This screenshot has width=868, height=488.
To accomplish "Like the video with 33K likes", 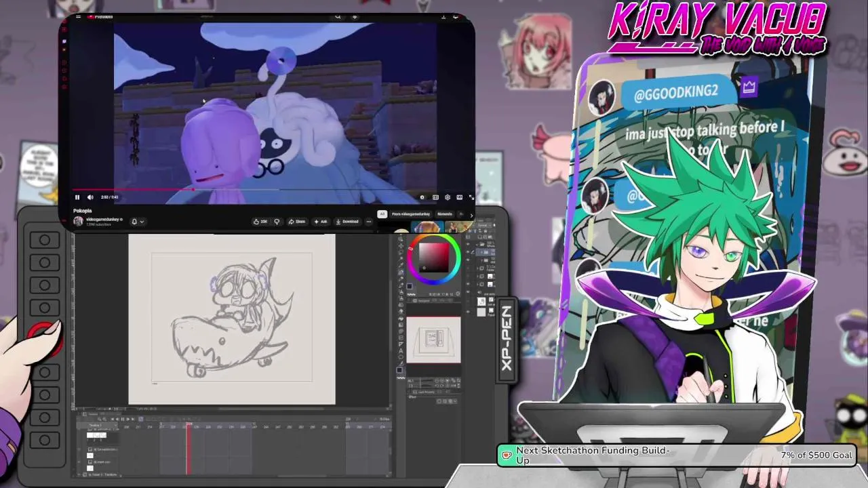I will 261,222.
